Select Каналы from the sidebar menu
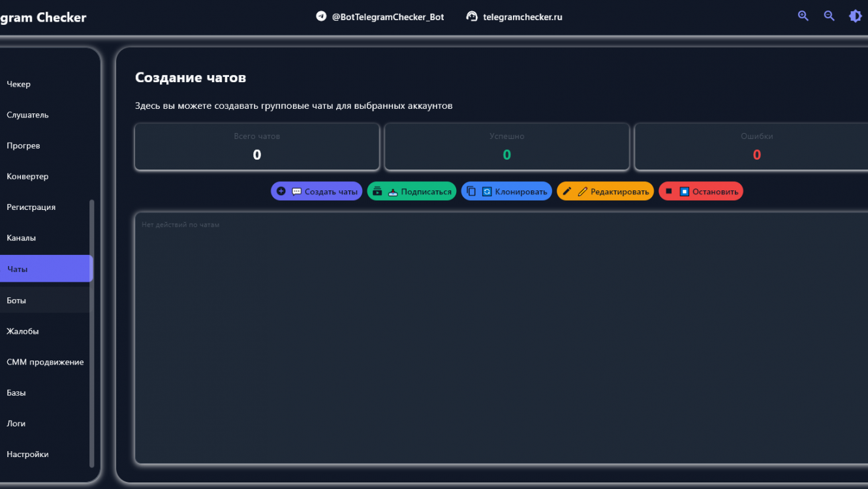Screen dimensions: 868x489 click(x=22, y=238)
